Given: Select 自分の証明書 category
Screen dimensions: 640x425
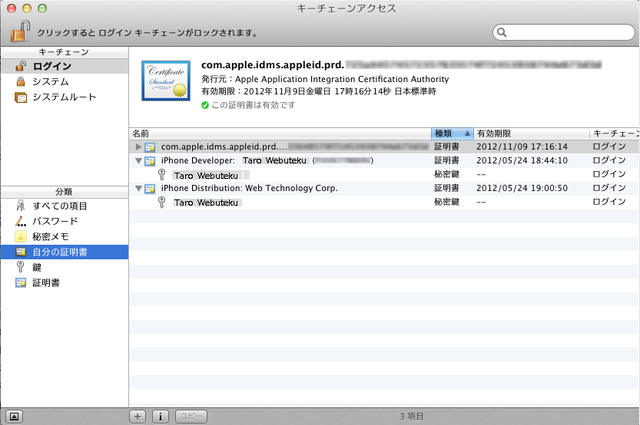Looking at the screenshot, I should coord(64,252).
